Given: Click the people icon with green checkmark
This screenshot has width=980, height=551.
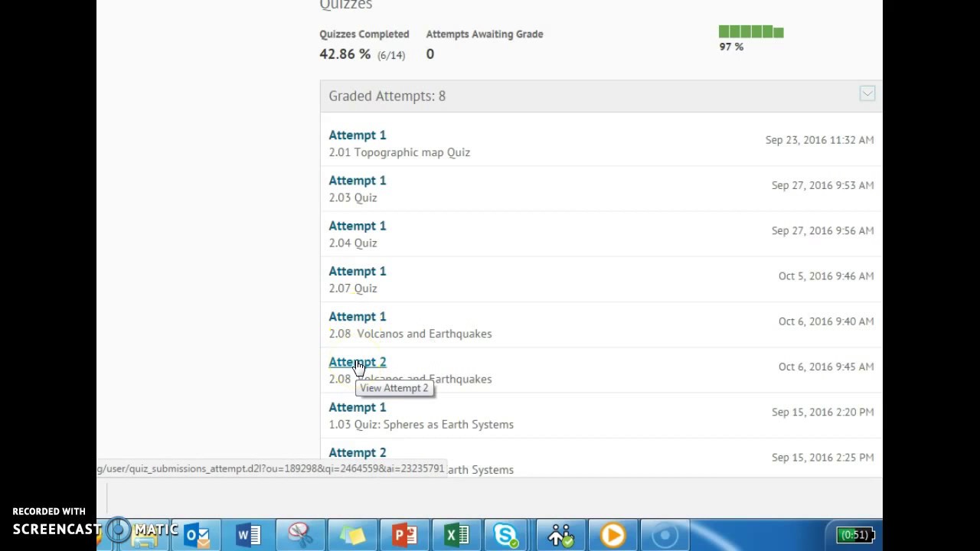Looking at the screenshot, I should (x=560, y=534).
